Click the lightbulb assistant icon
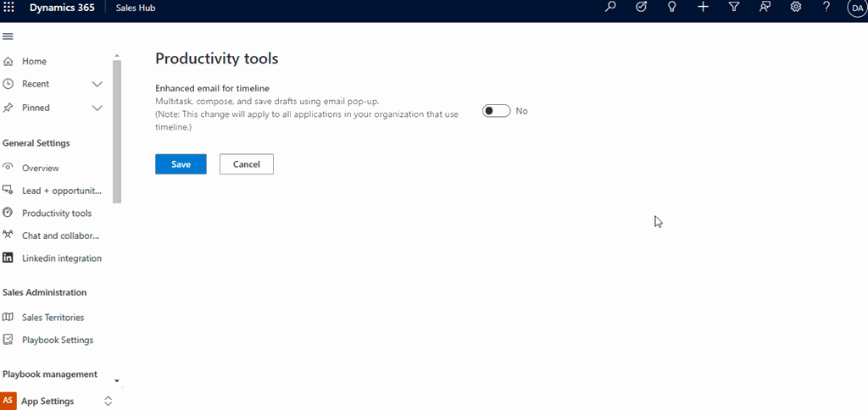868x410 pixels. pos(671,8)
